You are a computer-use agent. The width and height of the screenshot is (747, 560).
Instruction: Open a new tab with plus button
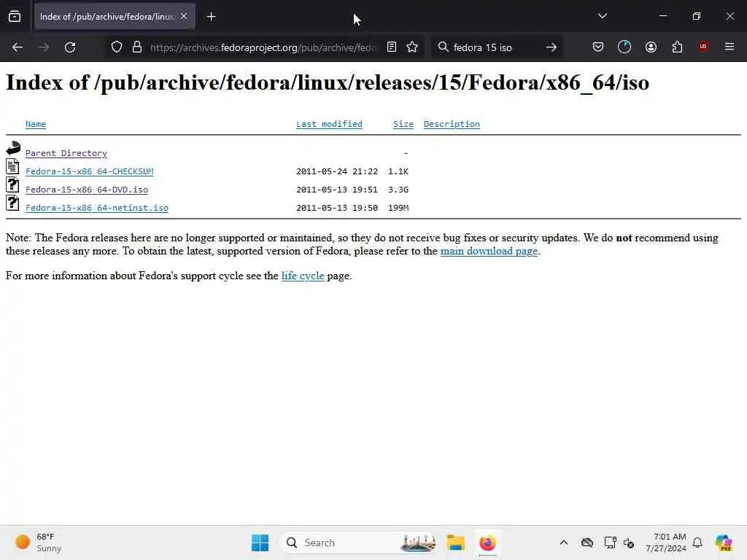pos(211,17)
